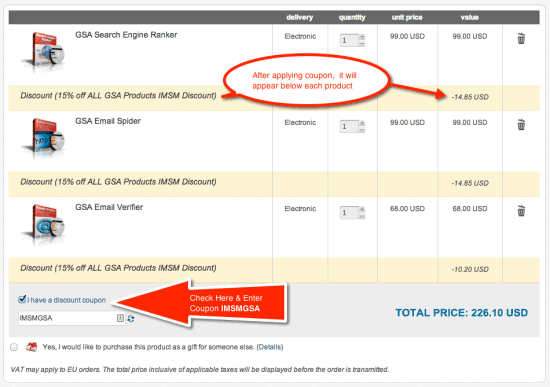Click the 68.00 USD value for Email Verifier
This screenshot has width=550, height=387.
[470, 209]
